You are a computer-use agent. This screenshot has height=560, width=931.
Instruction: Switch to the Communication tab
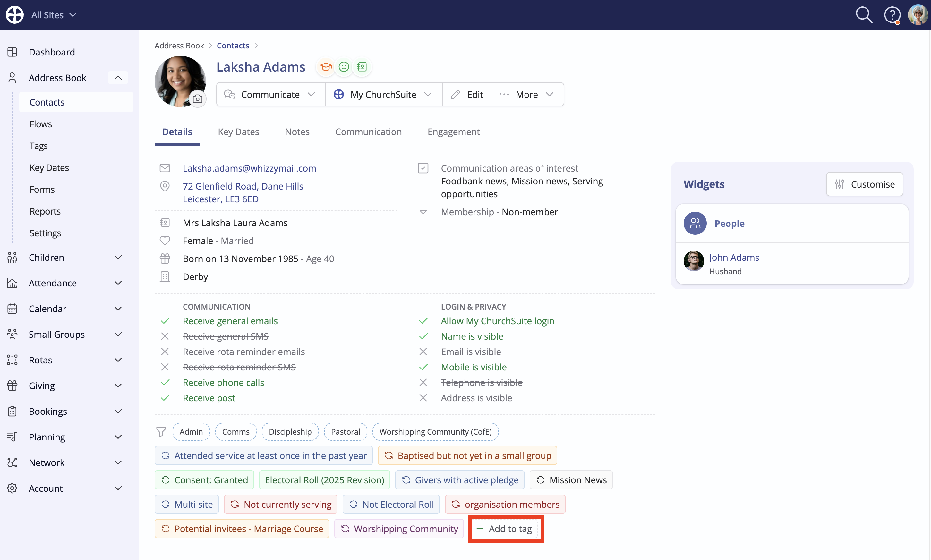click(368, 132)
